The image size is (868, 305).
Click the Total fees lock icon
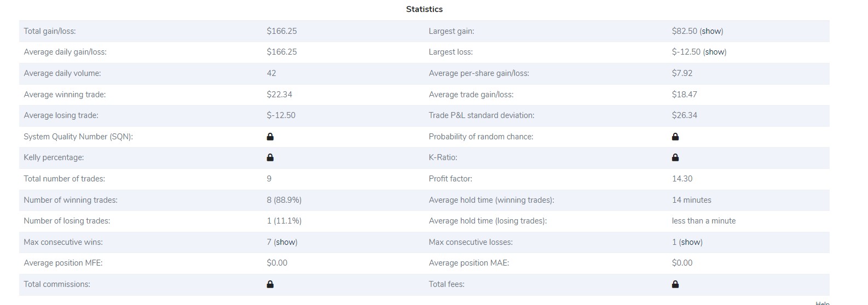(675, 284)
